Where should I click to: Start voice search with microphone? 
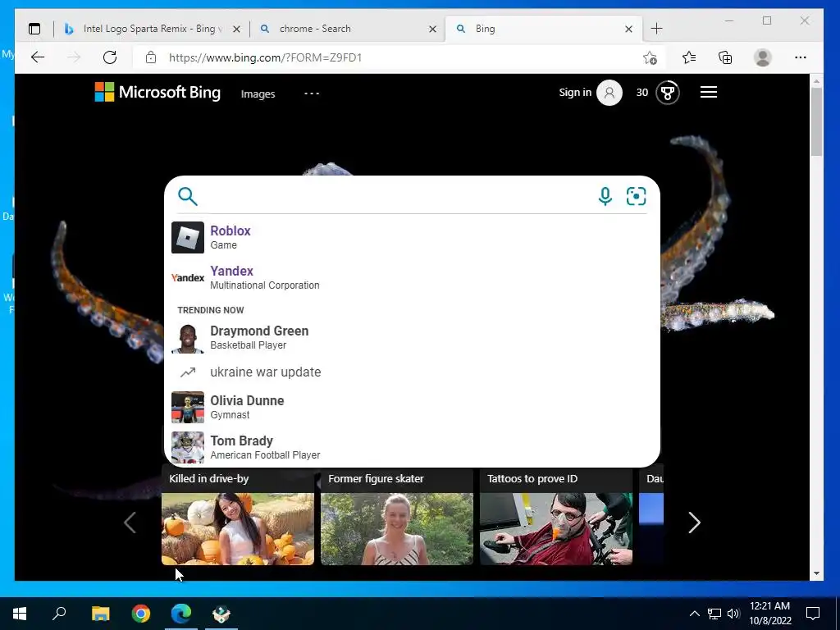pyautogui.click(x=605, y=196)
